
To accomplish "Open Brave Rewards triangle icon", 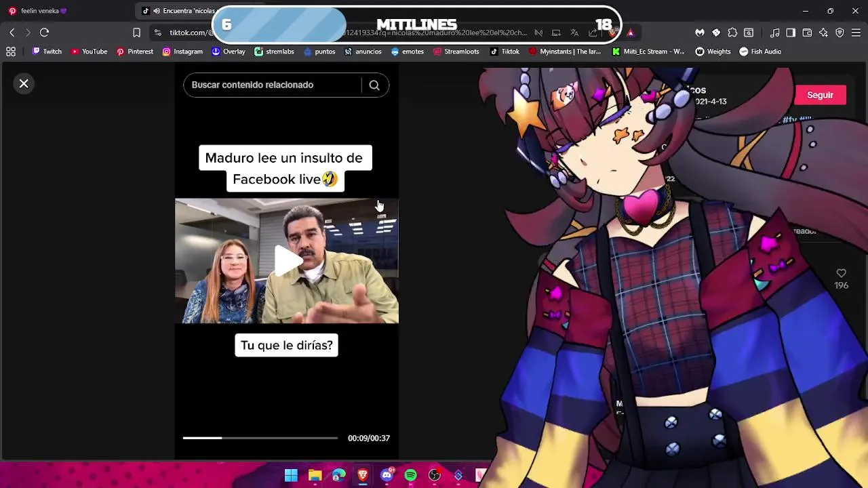I will 631,33.
